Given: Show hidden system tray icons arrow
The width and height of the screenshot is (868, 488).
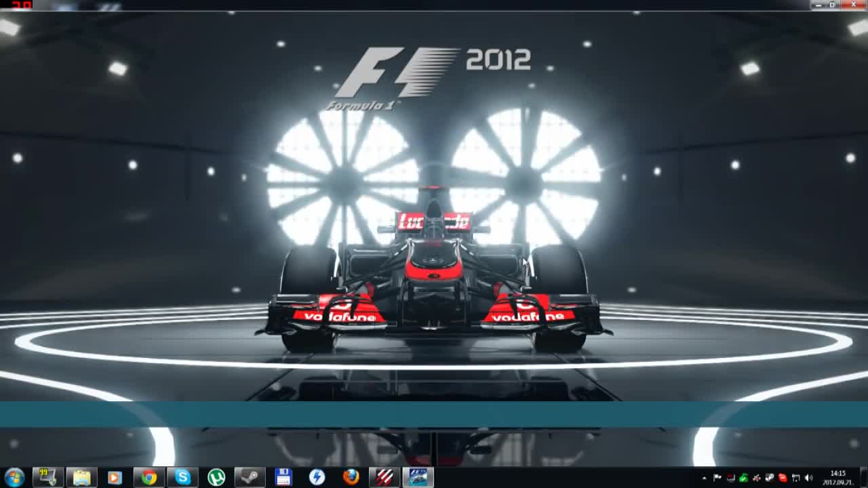Looking at the screenshot, I should pyautogui.click(x=705, y=478).
